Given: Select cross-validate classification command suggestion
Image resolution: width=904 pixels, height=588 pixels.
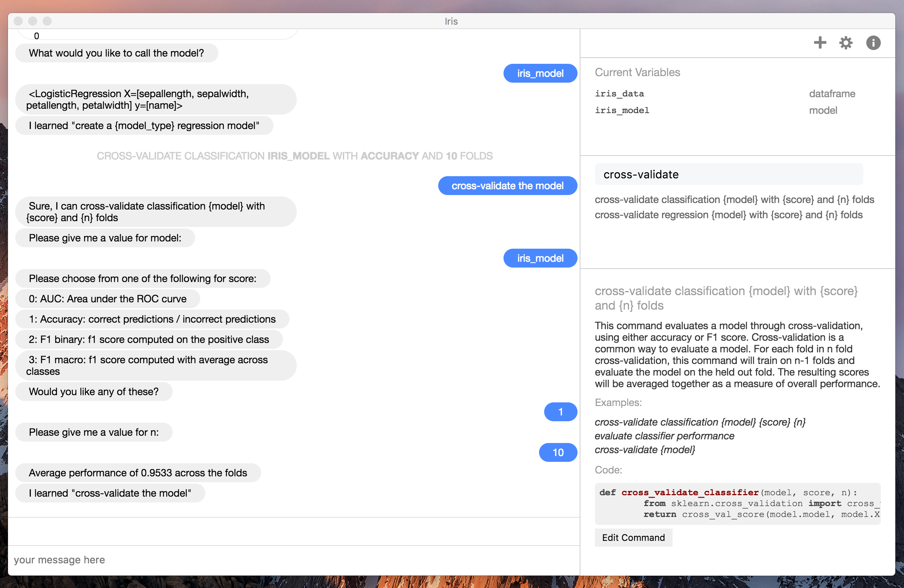Looking at the screenshot, I should point(734,199).
